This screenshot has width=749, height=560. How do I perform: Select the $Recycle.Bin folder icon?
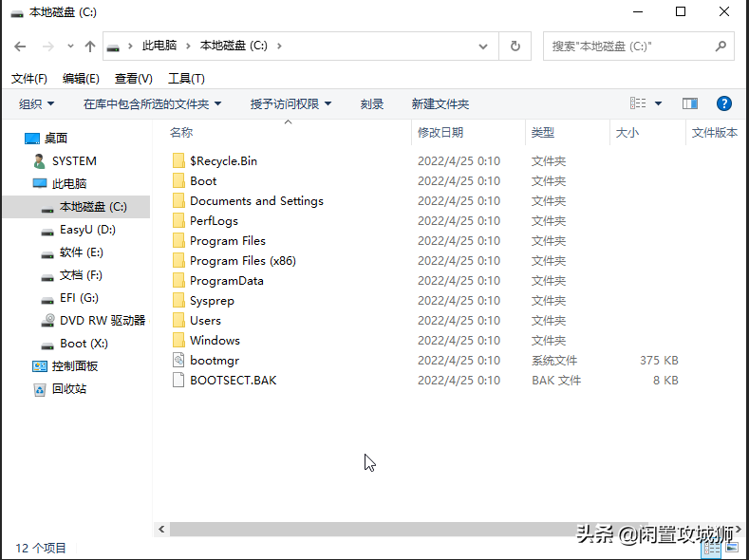click(x=178, y=161)
